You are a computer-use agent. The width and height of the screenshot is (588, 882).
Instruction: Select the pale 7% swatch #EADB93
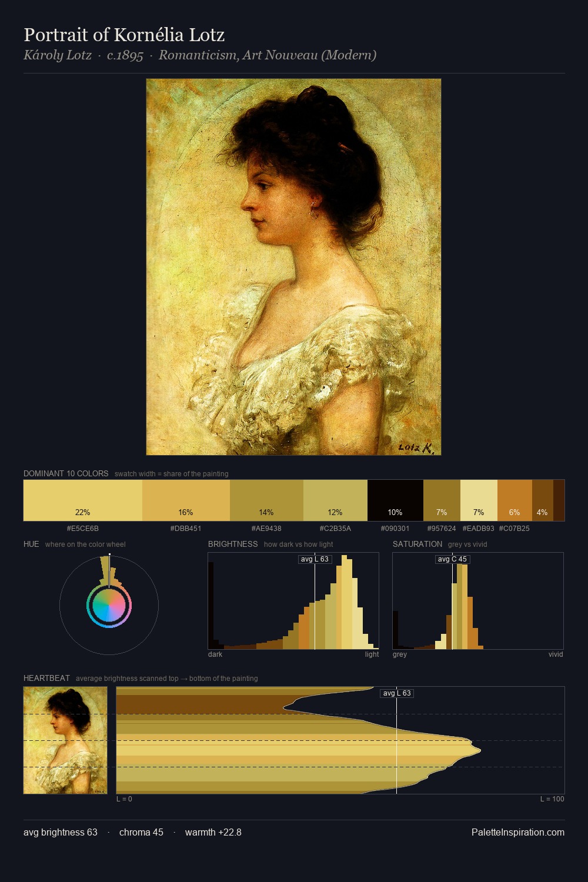pos(479,500)
